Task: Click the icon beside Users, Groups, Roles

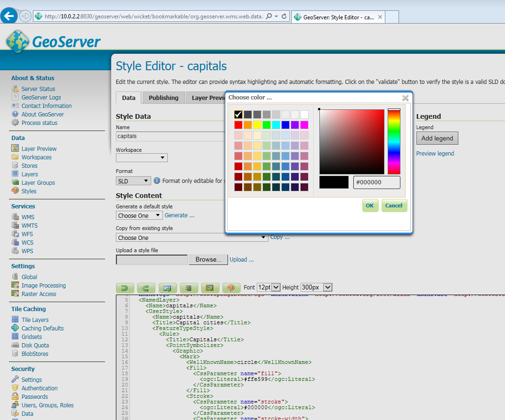Action: coord(15,404)
